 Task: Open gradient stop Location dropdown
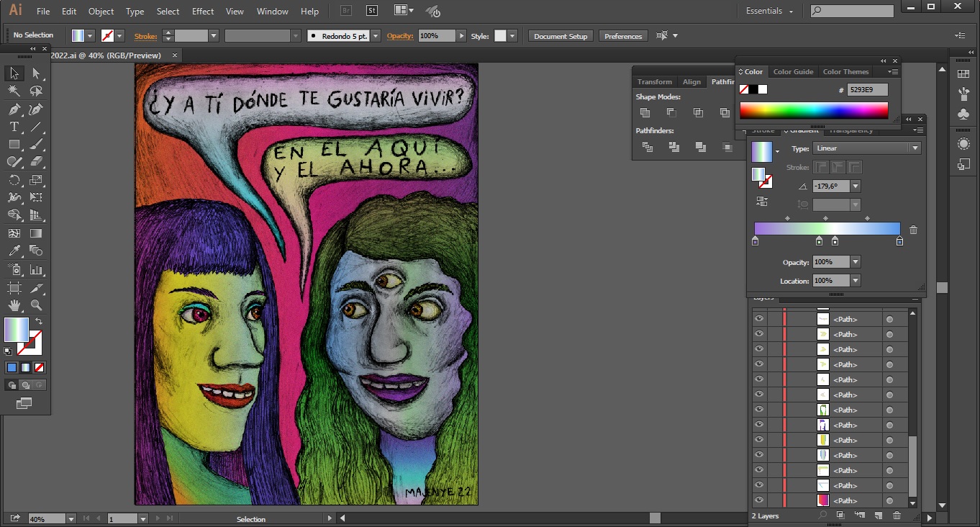coord(855,281)
